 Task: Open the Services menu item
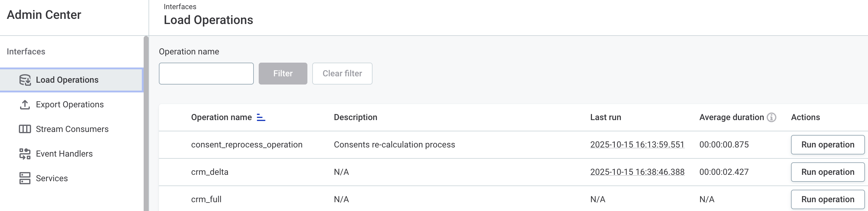pyautogui.click(x=51, y=178)
